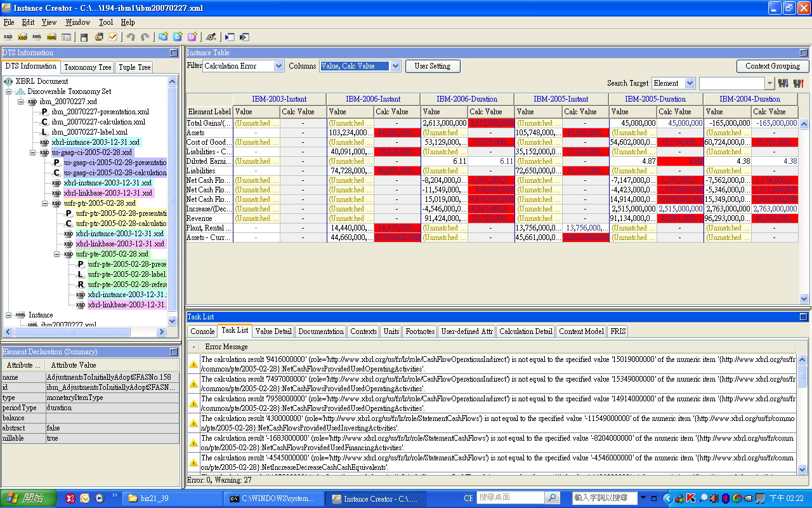The width and height of the screenshot is (812, 508).
Task: Click the Error Message column header
Action: [498, 347]
